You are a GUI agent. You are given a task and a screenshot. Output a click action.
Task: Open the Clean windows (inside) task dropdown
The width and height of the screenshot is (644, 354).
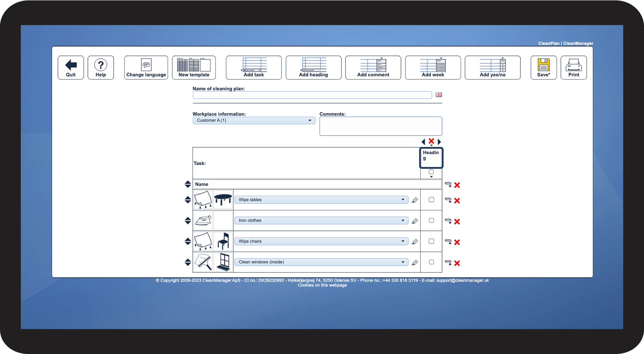pos(321,262)
